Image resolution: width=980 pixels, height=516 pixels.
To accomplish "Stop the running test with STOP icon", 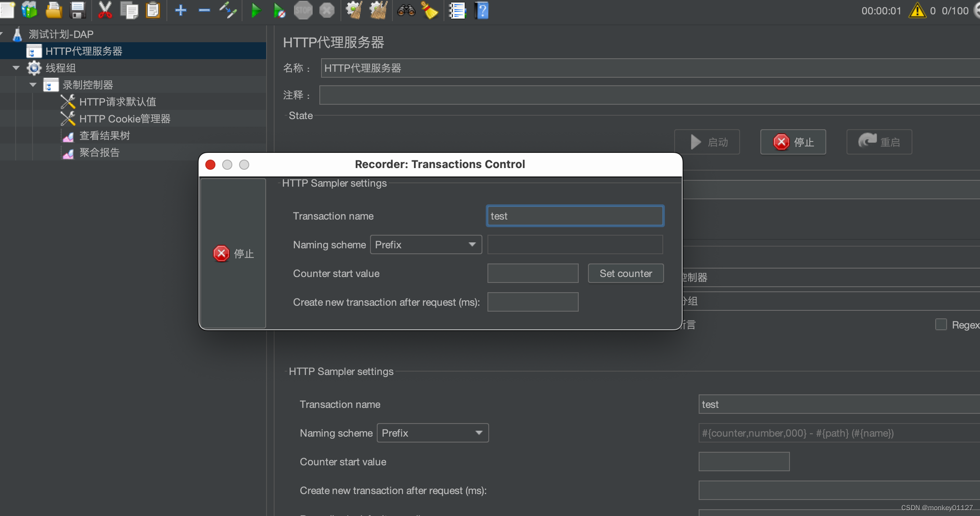I will tap(303, 10).
